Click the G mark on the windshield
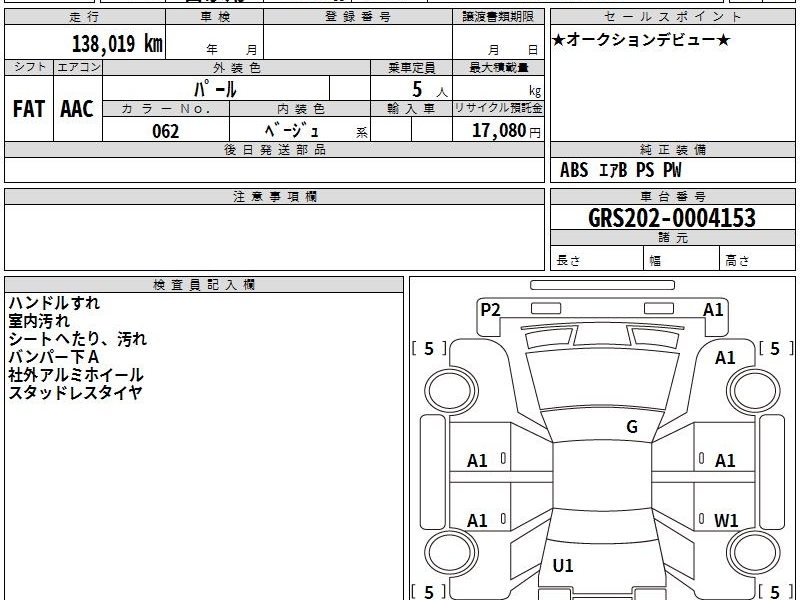This screenshot has height=600, width=800. click(632, 426)
